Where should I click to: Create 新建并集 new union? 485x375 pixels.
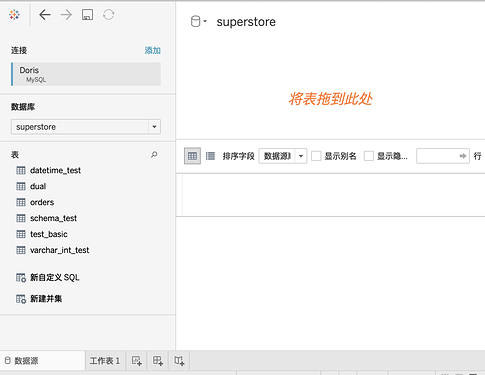46,299
